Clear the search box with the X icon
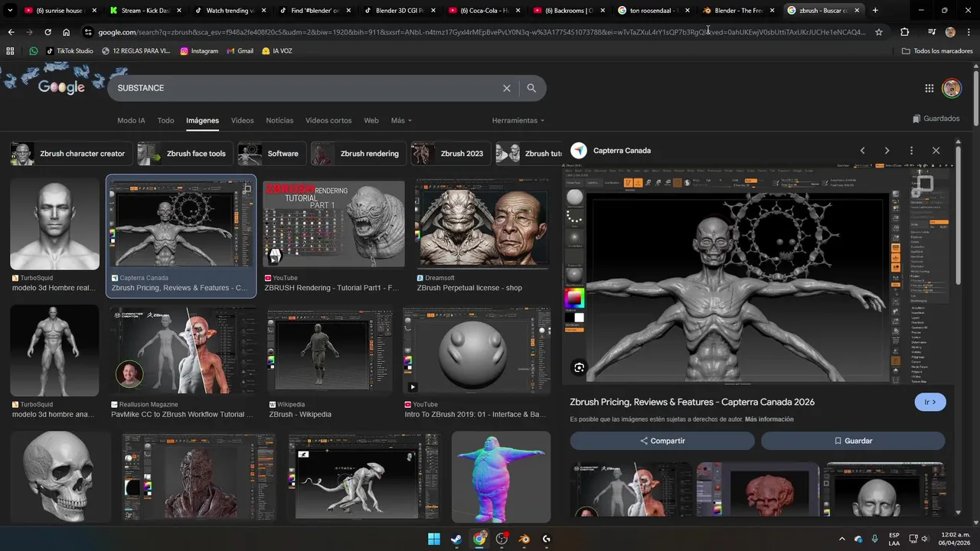 [x=506, y=88]
